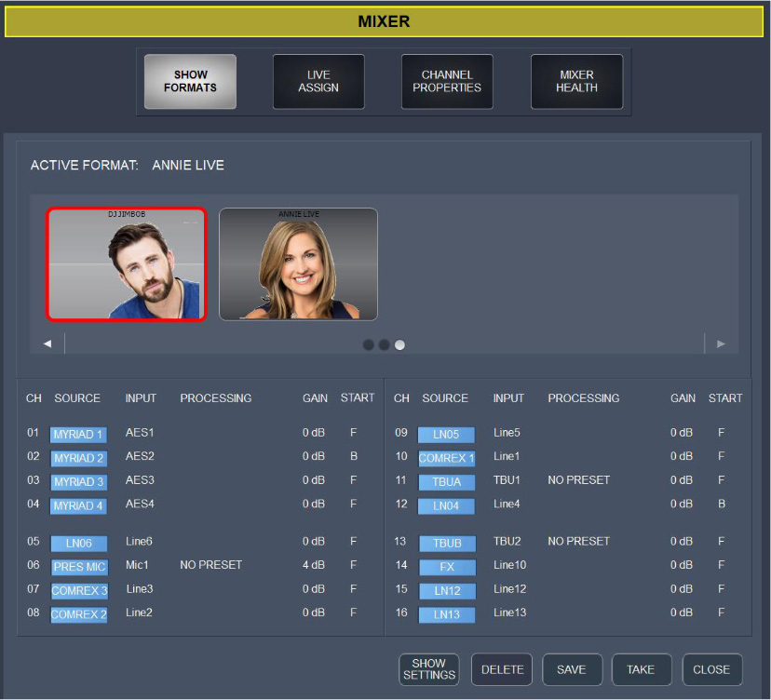Screen dimensions: 771x700
Task: Take the selected format
Action: click(641, 669)
